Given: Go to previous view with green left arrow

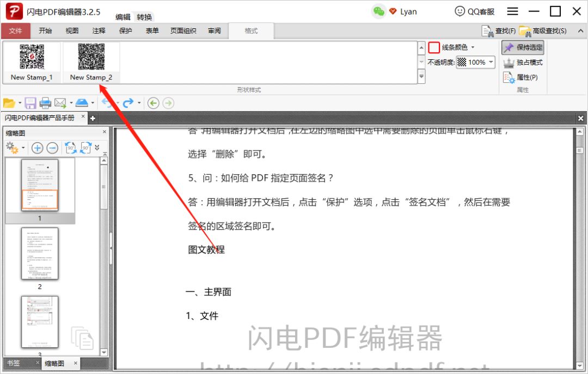Looking at the screenshot, I should click(x=154, y=103).
